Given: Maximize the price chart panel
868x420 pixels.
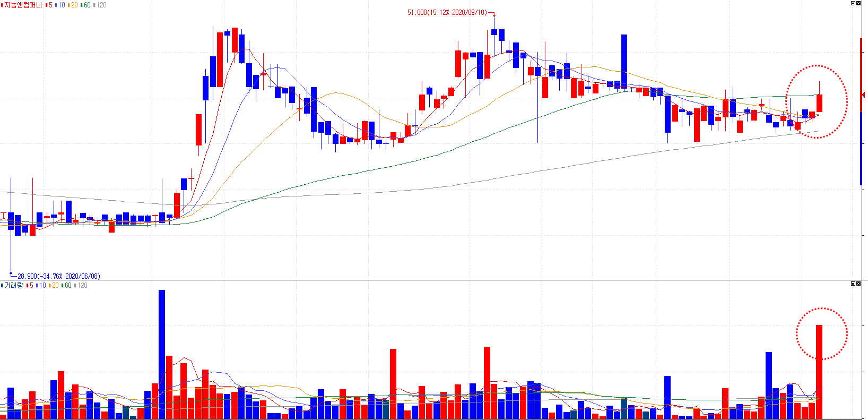Looking at the screenshot, I should (853, 3).
